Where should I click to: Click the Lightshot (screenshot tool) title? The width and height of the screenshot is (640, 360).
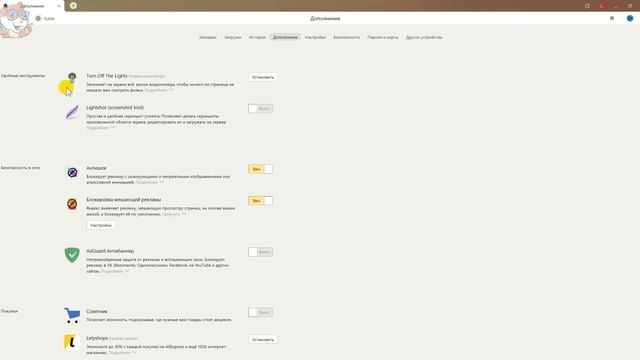click(115, 107)
